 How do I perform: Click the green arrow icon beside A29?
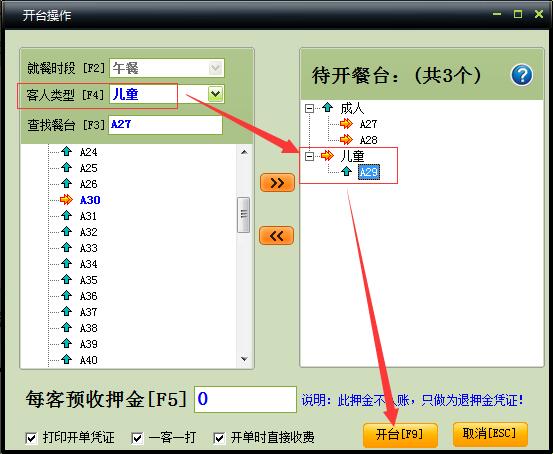346,172
